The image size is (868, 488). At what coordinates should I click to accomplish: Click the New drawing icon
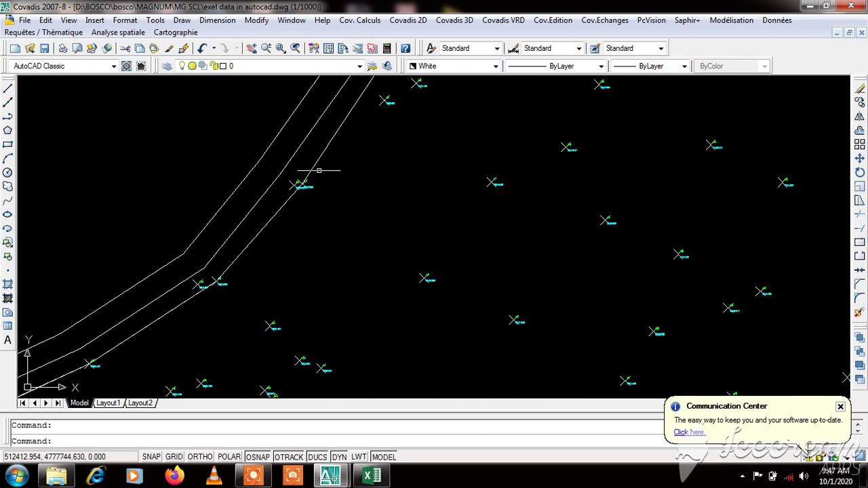[15, 48]
